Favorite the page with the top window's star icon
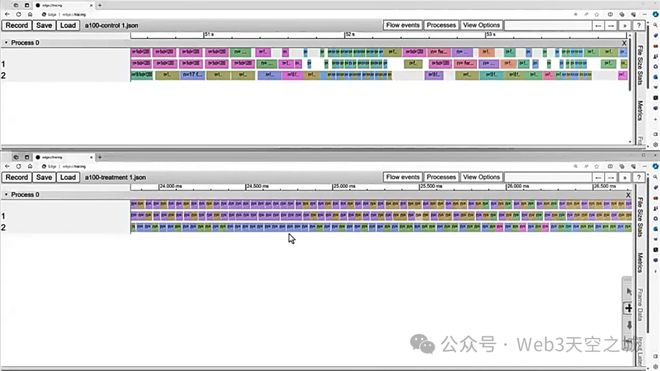660x371 pixels. [x=597, y=14]
